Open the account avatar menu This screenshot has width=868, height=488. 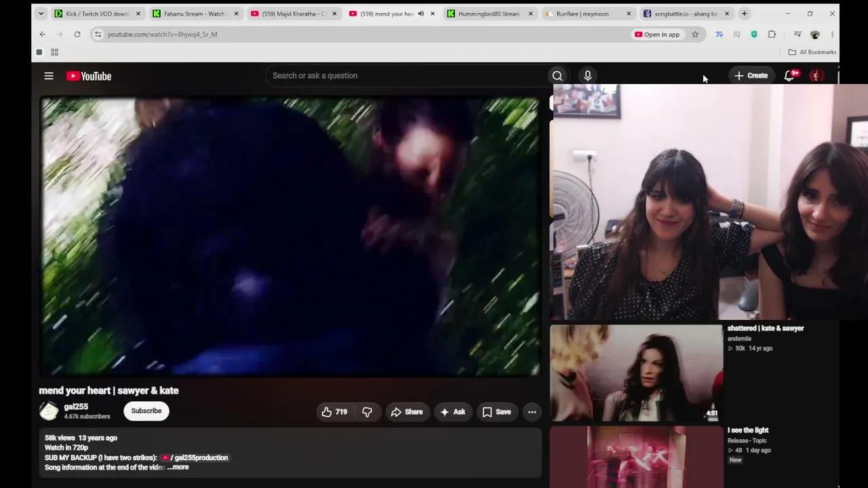pyautogui.click(x=817, y=76)
